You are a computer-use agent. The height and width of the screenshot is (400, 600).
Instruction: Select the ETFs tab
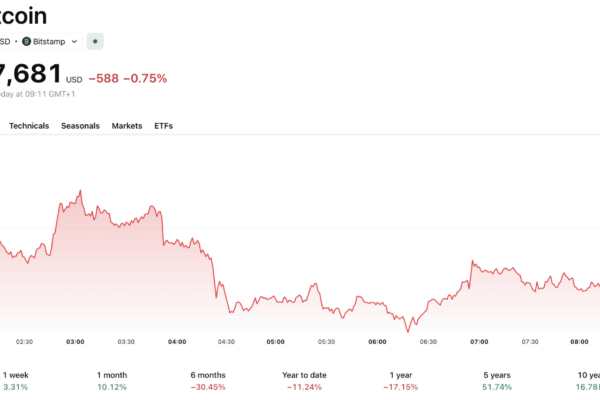pyautogui.click(x=163, y=126)
